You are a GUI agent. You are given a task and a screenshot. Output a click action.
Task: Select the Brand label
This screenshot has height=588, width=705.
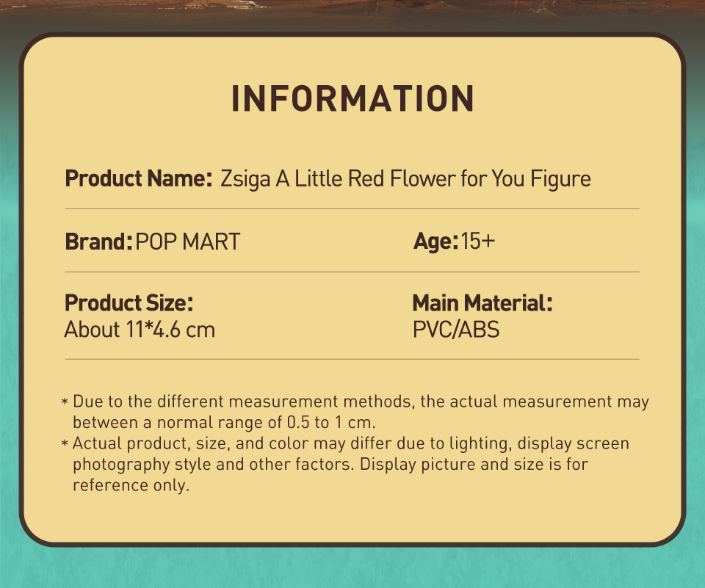(98, 241)
